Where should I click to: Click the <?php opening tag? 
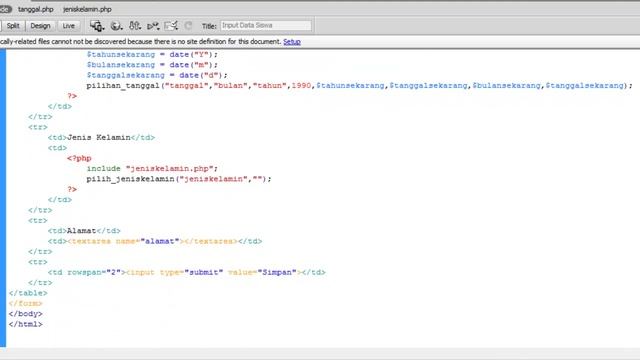coord(79,158)
